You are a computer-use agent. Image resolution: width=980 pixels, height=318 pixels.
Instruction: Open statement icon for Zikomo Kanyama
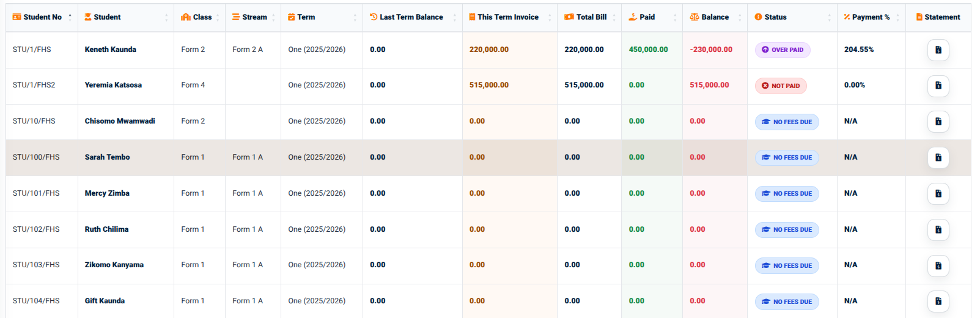pyautogui.click(x=938, y=265)
